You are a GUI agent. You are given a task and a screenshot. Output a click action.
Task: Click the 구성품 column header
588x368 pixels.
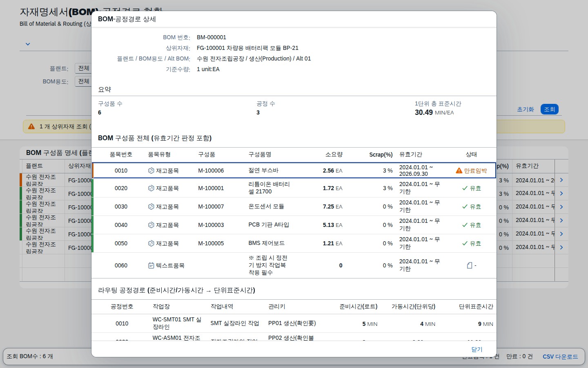pos(207,155)
